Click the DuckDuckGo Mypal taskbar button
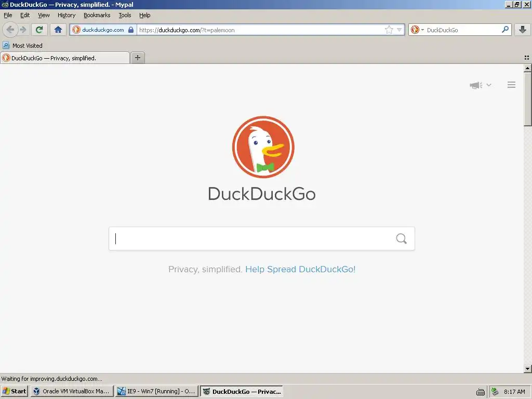532x399 pixels. tap(242, 391)
